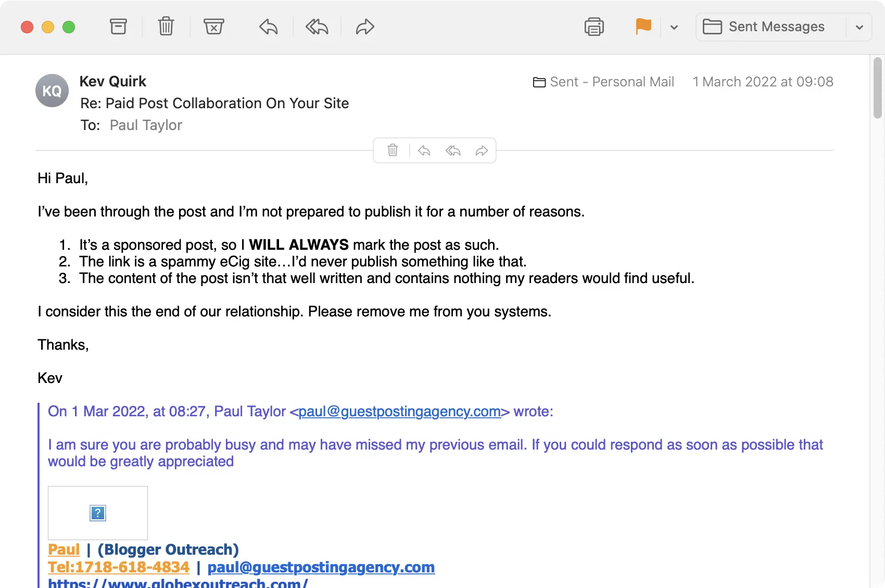The height and width of the screenshot is (588, 885).
Task: Click the Tel:1718-618-4834 signature link
Action: [119, 567]
